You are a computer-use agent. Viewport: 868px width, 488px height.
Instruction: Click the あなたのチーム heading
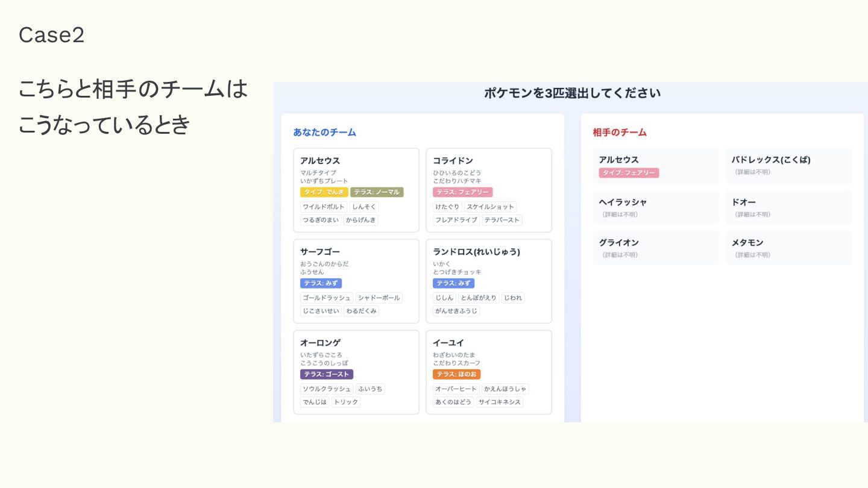click(x=325, y=132)
